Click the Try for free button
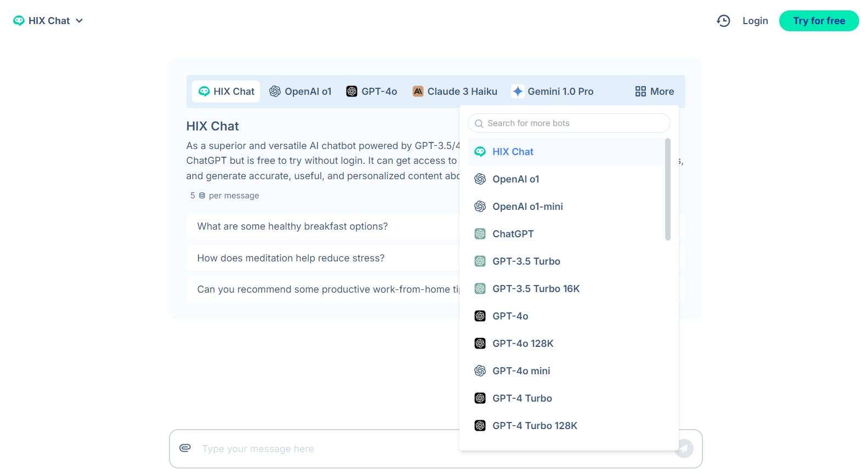This screenshot has height=474, width=868. [819, 21]
